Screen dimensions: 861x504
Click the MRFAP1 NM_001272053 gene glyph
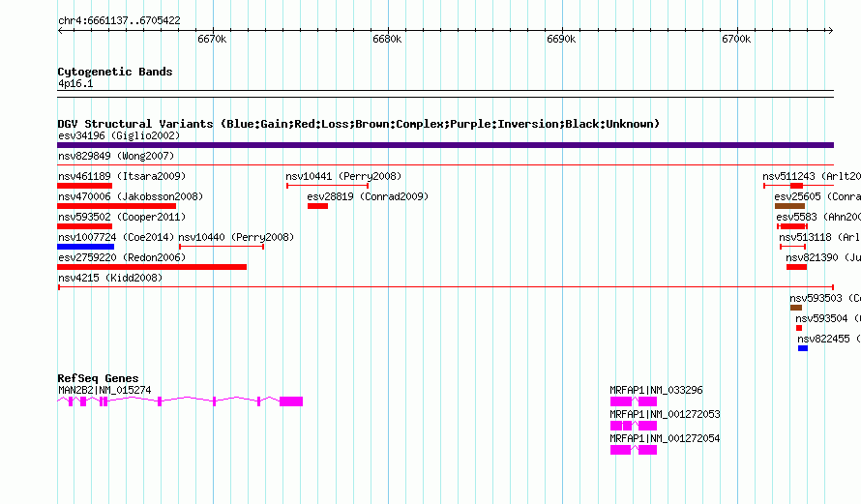634,426
